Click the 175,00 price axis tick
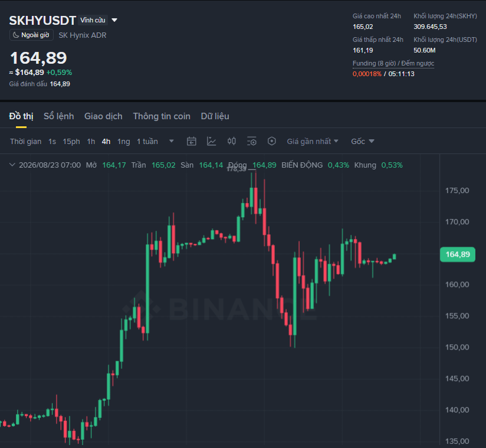 [457, 191]
